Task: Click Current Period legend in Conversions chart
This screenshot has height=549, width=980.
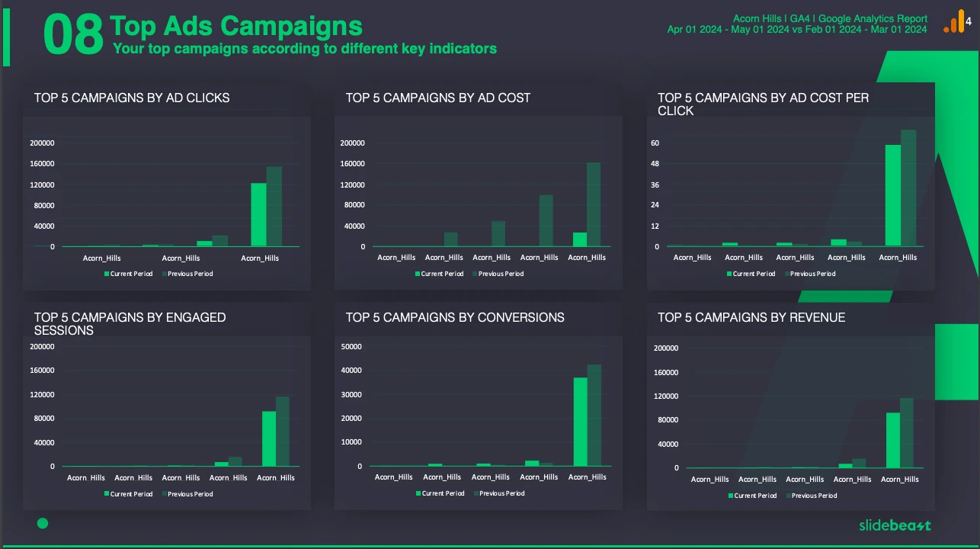Action: [x=440, y=493]
